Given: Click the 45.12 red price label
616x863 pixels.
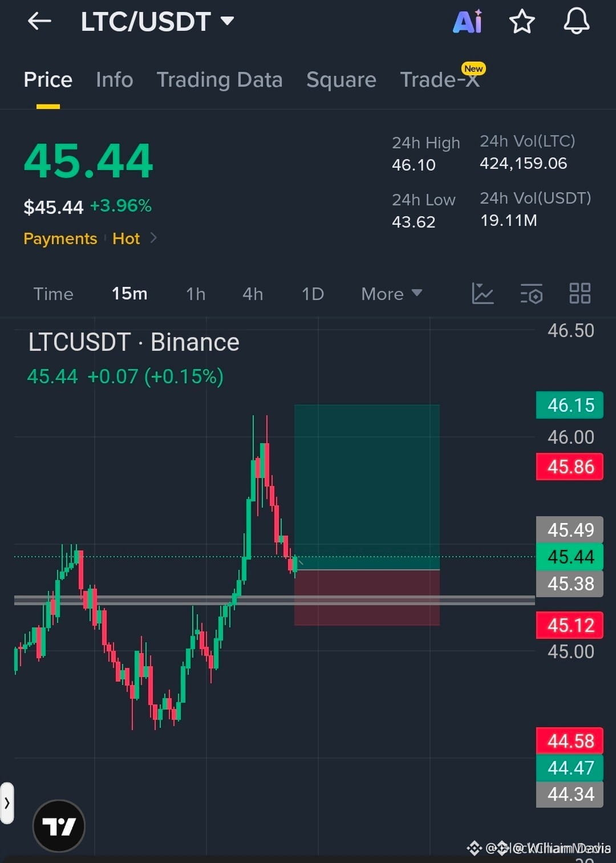Looking at the screenshot, I should coord(570,625).
